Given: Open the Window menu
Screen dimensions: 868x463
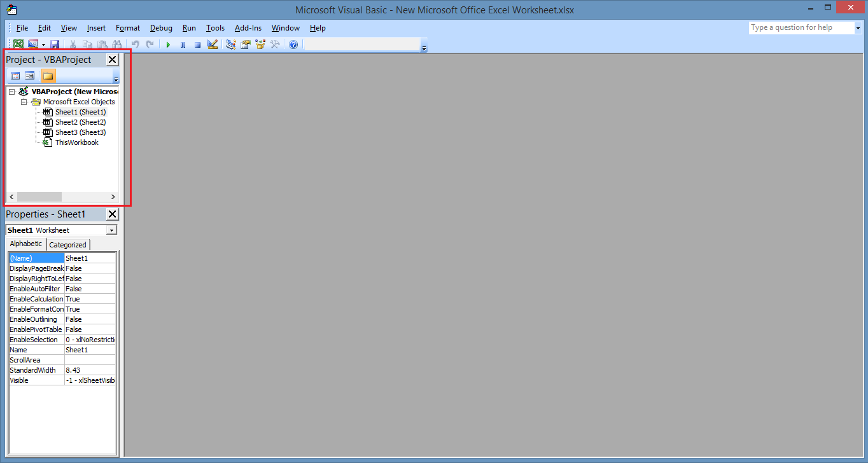Looking at the screenshot, I should click(286, 28).
